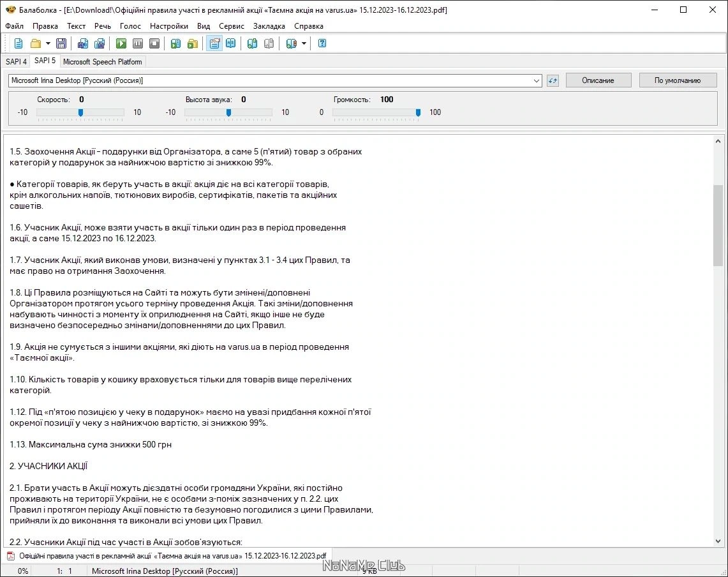Click the heading '2. УЧАСНИКИ АКЦІЇ'

pos(48,466)
